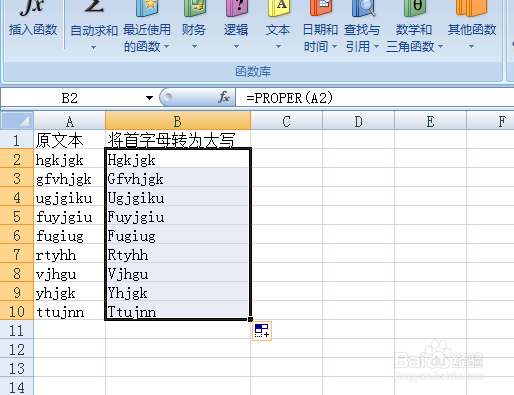The width and height of the screenshot is (514, 395).
Task: Click cell containing ttujnn
Action: (x=69, y=311)
